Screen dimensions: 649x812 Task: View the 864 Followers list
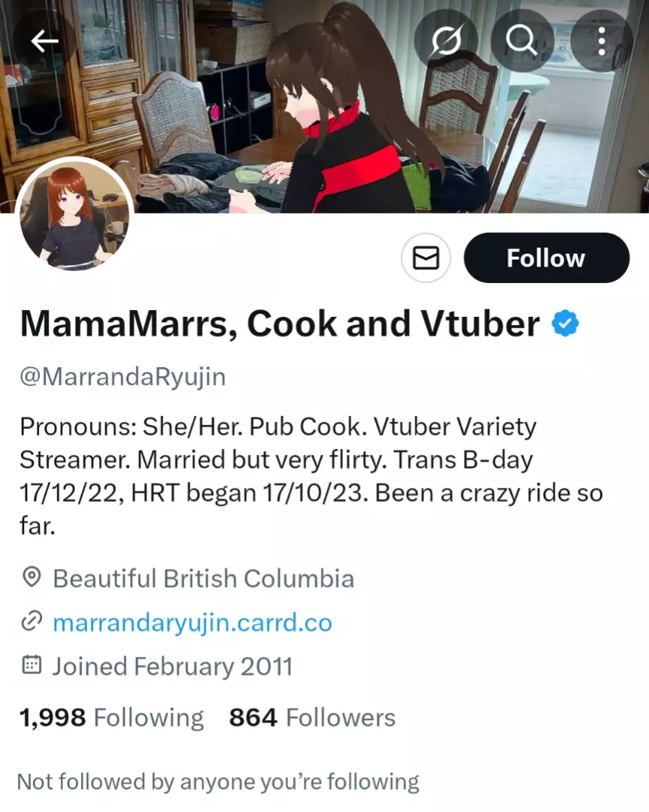(x=312, y=718)
